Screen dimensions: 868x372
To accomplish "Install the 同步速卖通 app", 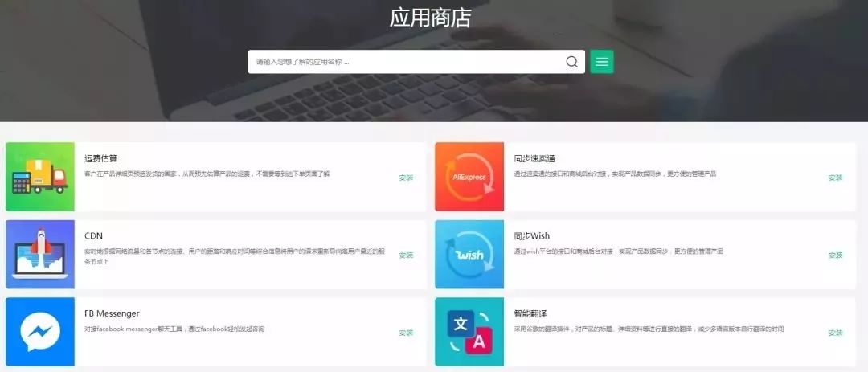I will click(x=835, y=178).
